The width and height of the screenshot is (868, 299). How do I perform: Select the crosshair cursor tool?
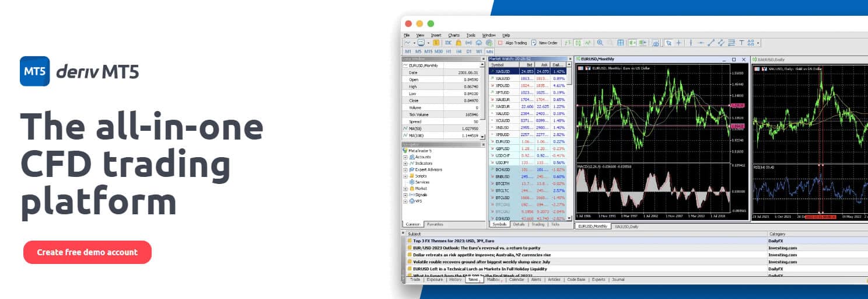click(x=678, y=43)
